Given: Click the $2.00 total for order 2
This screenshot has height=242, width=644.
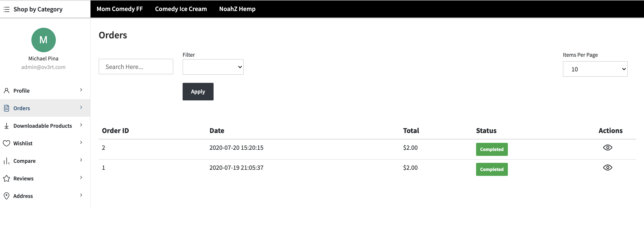Looking at the screenshot, I should (x=410, y=148).
